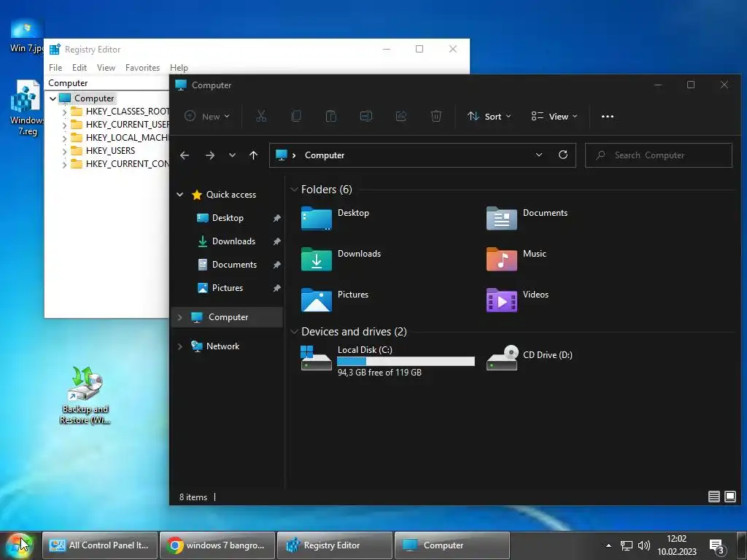Open the address bar history dropdown
Viewport: 747px width, 560px height.
pyautogui.click(x=539, y=155)
